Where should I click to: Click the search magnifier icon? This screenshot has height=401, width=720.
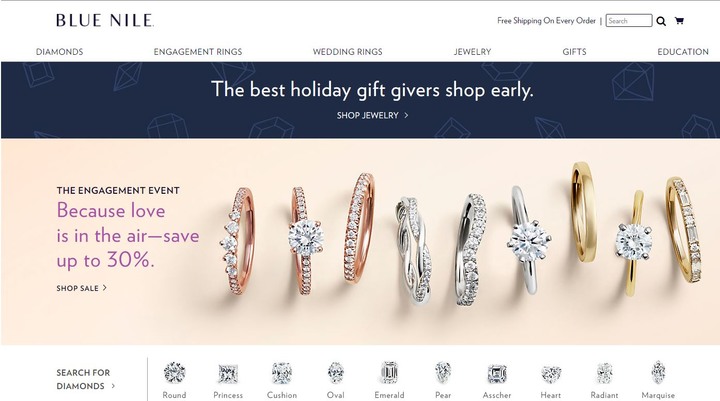(x=661, y=21)
